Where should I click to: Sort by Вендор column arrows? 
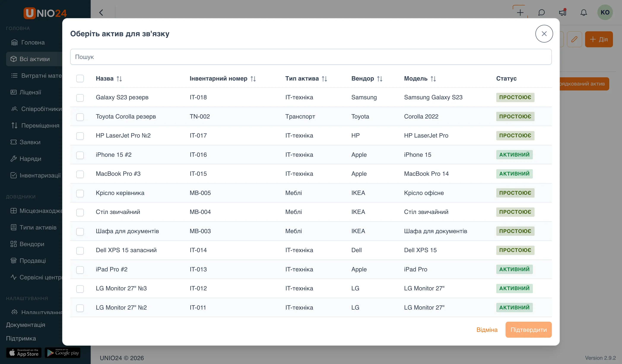tap(380, 79)
